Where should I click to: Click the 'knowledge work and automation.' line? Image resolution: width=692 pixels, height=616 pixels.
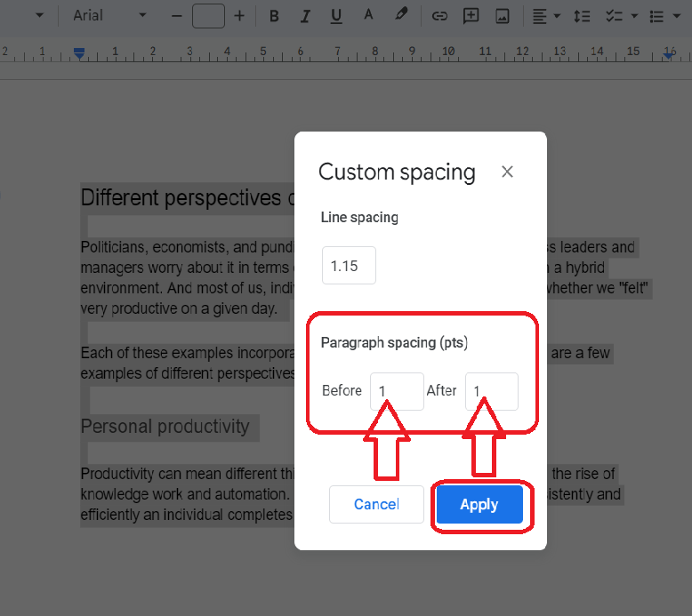coord(184,494)
